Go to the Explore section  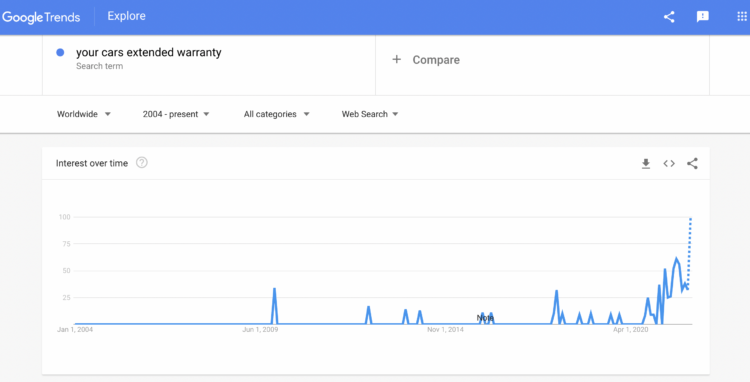[x=126, y=16]
